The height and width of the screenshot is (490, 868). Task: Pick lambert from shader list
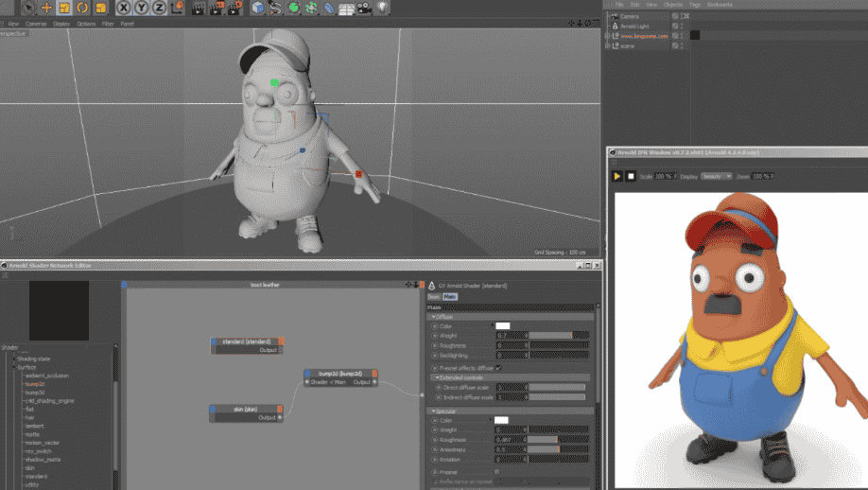pos(34,426)
